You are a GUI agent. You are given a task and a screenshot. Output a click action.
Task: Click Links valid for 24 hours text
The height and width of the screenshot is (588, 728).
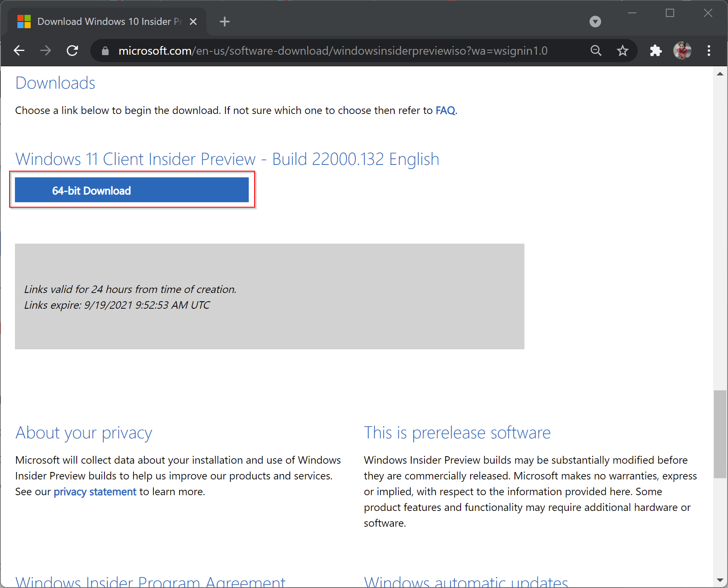[x=130, y=289]
